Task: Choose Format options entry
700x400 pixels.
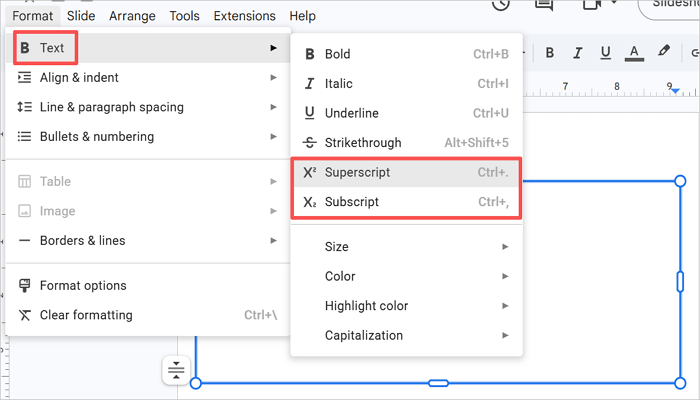Action: pyautogui.click(x=148, y=286)
